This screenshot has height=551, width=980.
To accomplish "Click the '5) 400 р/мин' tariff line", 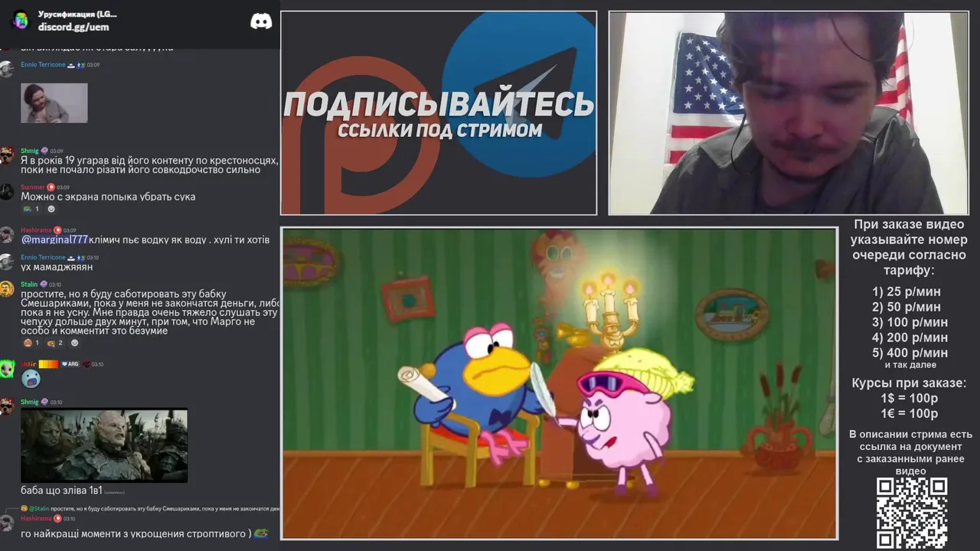I will tap(910, 353).
